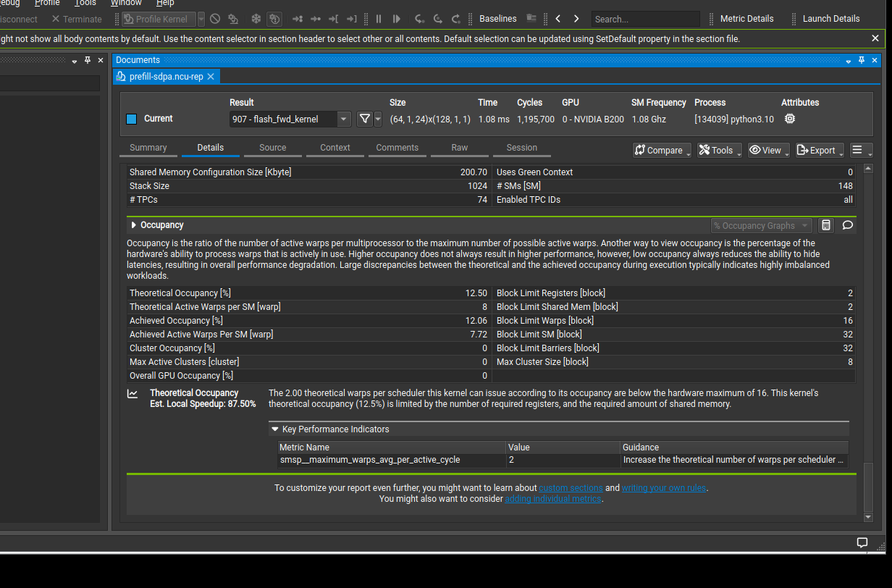
Task: Open the Export dropdown button
Action: pyautogui.click(x=820, y=150)
